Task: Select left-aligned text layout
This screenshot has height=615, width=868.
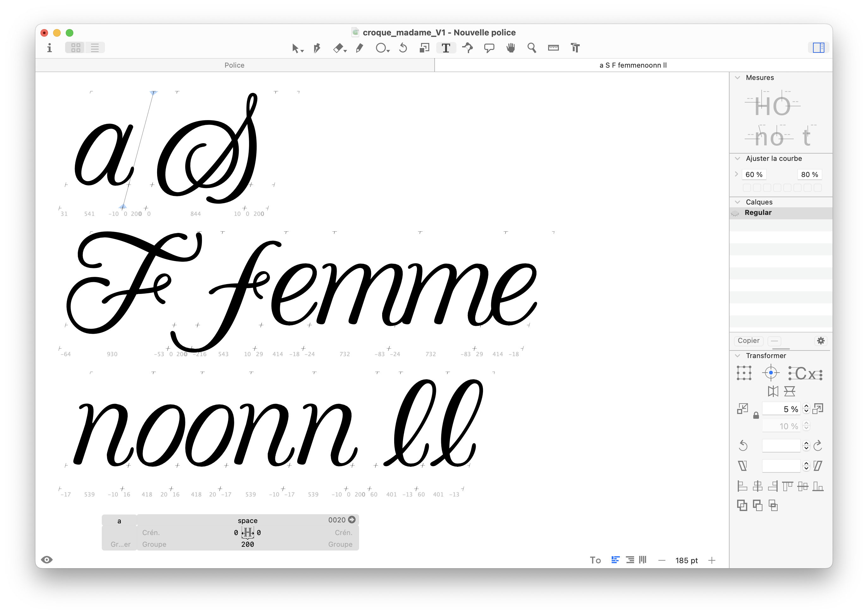Action: pos(615,560)
